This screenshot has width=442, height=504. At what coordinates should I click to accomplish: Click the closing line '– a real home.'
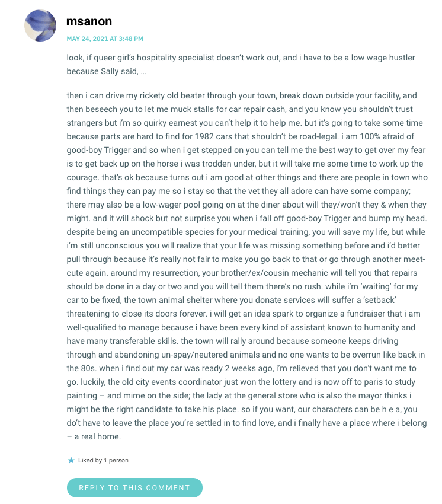click(x=94, y=436)
